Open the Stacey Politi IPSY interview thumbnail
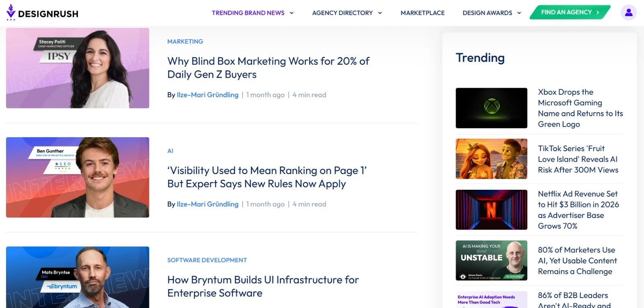 click(x=78, y=68)
